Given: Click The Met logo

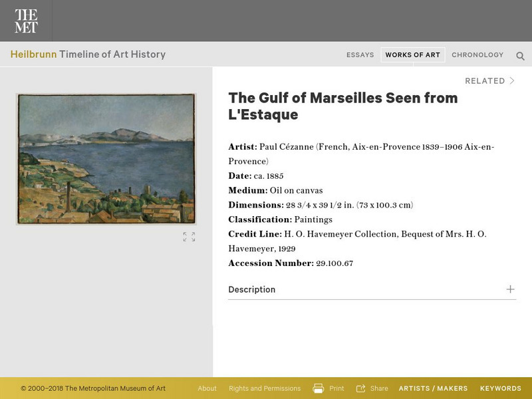Looking at the screenshot, I should [x=26, y=21].
